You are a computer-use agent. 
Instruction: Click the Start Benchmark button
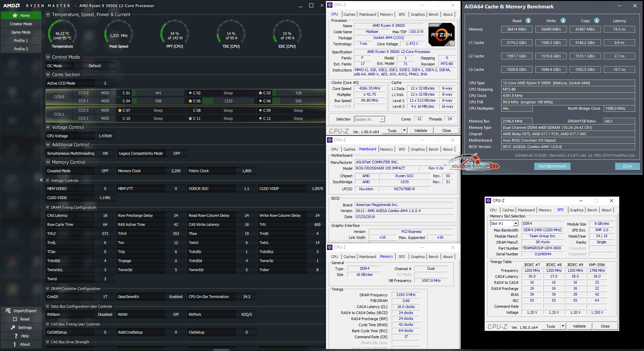coord(552,166)
